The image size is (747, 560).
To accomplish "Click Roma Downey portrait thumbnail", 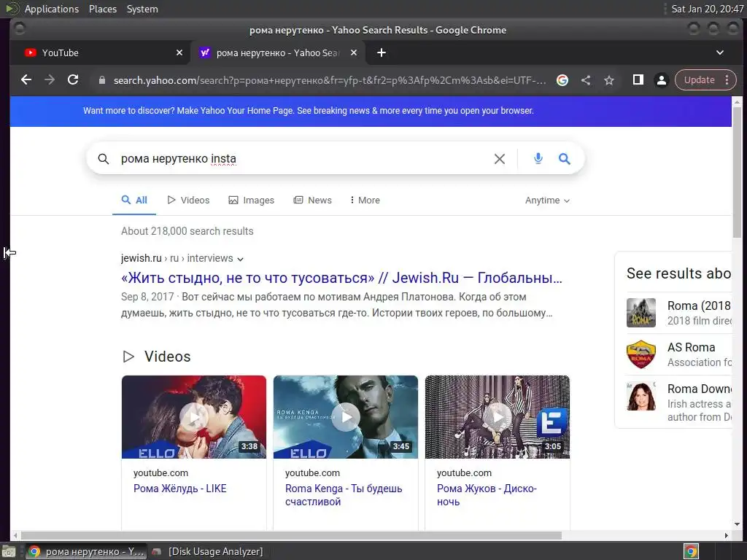I will pos(640,396).
